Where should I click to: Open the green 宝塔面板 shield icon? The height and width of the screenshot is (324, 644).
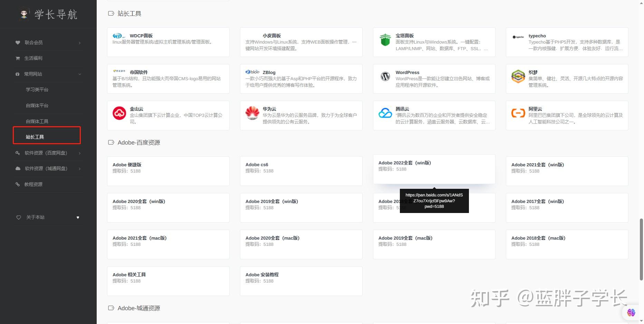385,40
